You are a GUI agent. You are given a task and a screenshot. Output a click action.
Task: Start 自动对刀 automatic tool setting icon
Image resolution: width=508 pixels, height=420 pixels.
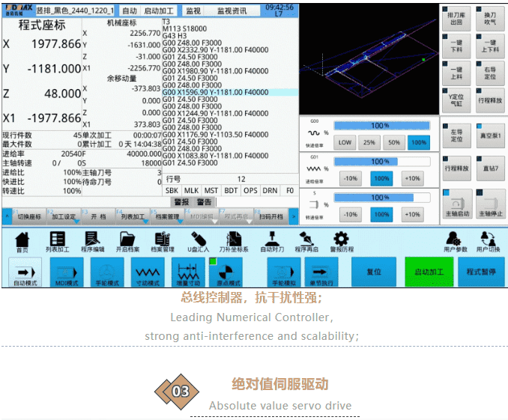point(272,242)
